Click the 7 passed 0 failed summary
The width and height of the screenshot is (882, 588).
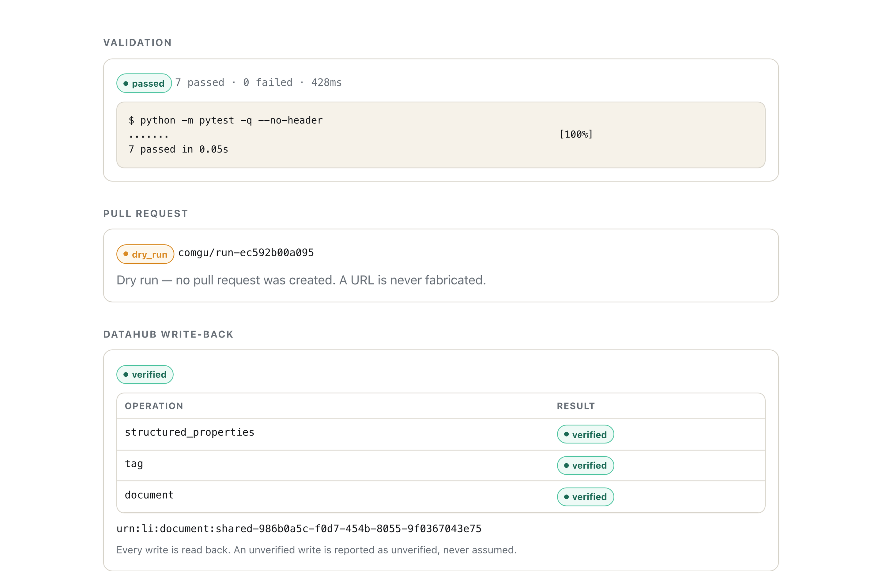pyautogui.click(x=258, y=82)
